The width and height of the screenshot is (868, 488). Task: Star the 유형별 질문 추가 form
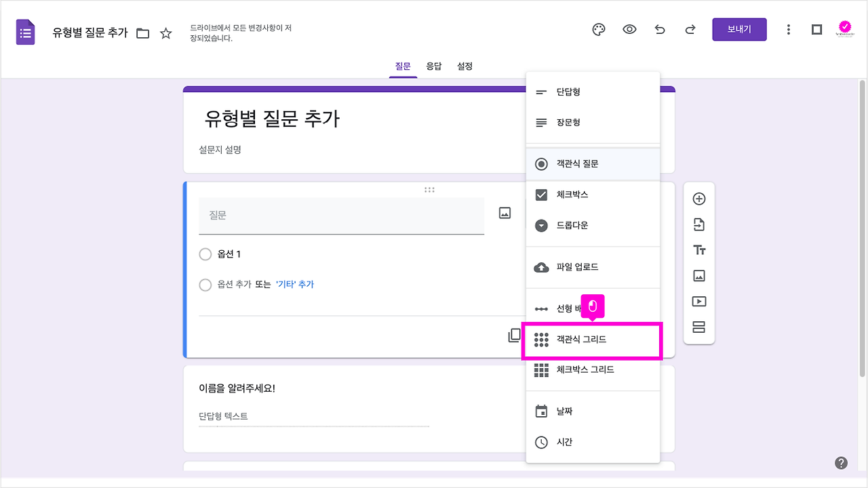pos(166,32)
